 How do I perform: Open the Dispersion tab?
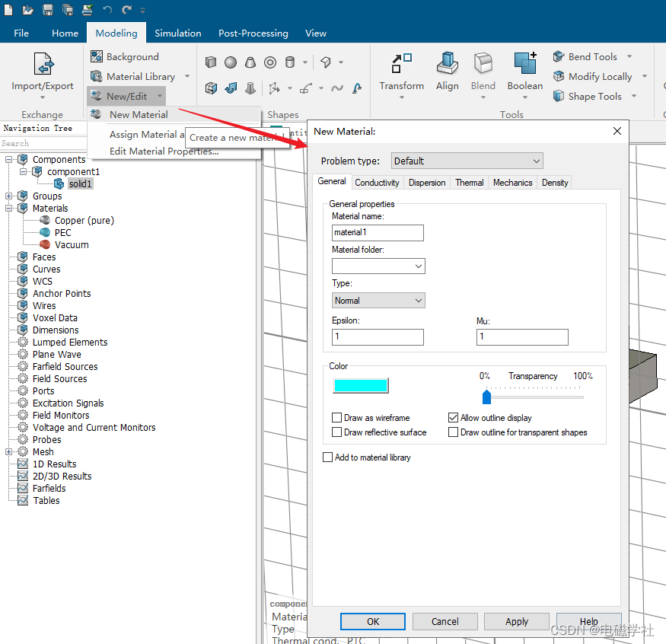(427, 183)
